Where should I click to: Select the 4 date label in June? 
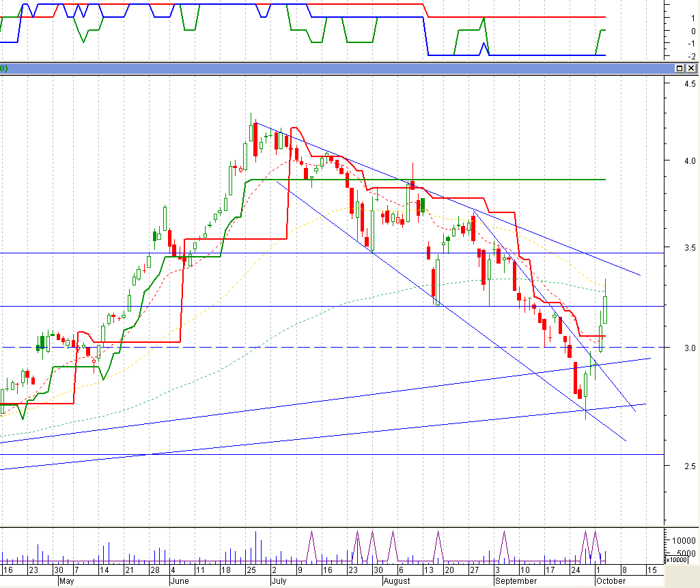[173, 570]
